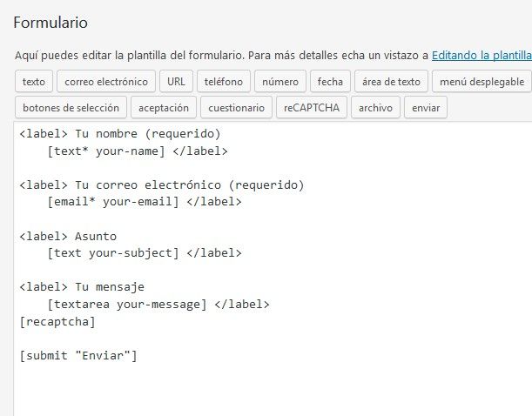Click the '<label> Tu mensaje' line
Screen dimensions: 532x416
click(x=82, y=287)
